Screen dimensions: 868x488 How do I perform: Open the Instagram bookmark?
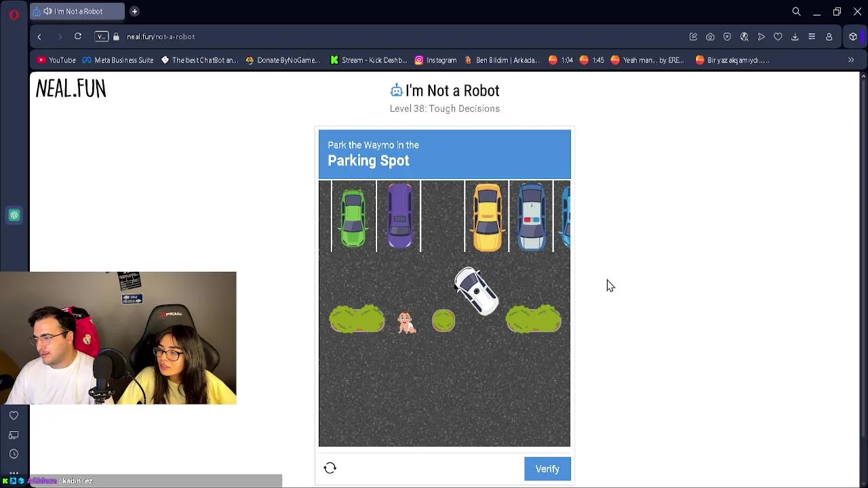435,60
